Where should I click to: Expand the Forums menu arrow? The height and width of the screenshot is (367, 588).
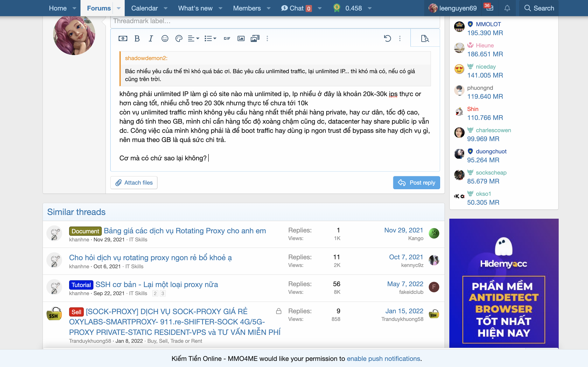pos(119,8)
